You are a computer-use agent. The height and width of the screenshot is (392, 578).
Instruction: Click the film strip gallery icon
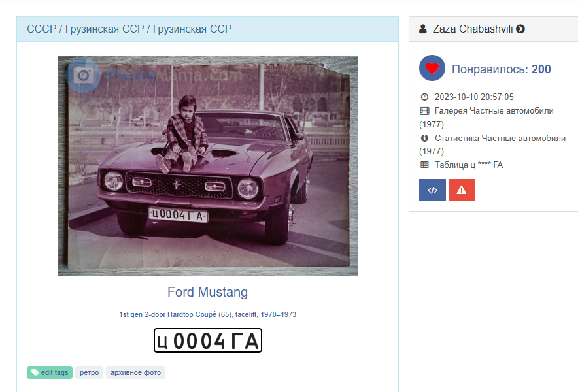424,111
